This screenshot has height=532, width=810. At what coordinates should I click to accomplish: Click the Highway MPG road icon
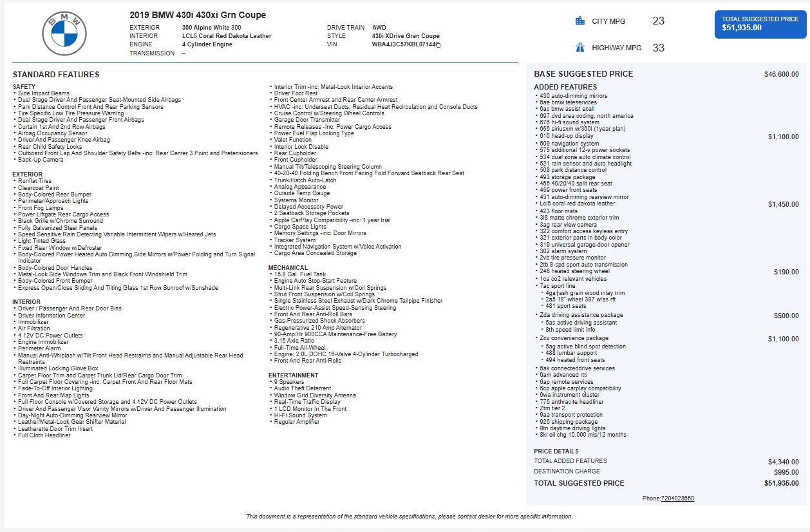[579, 48]
